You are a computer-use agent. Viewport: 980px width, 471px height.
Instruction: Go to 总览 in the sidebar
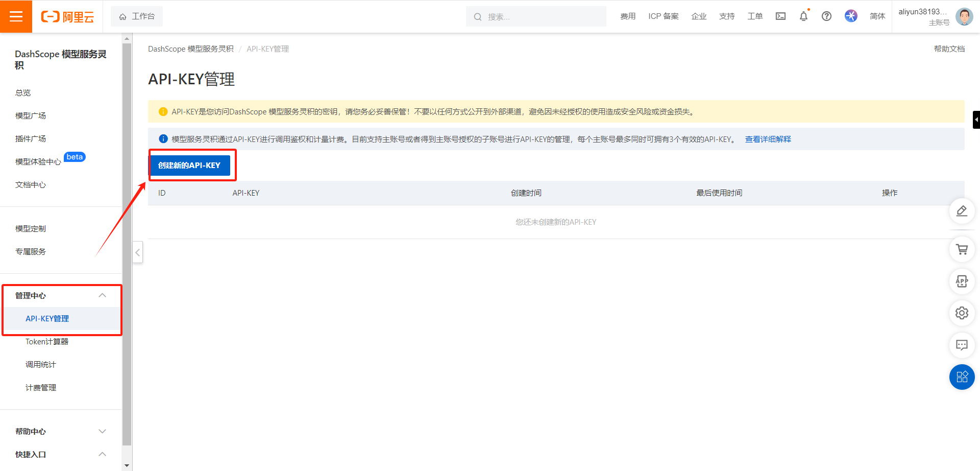[23, 92]
